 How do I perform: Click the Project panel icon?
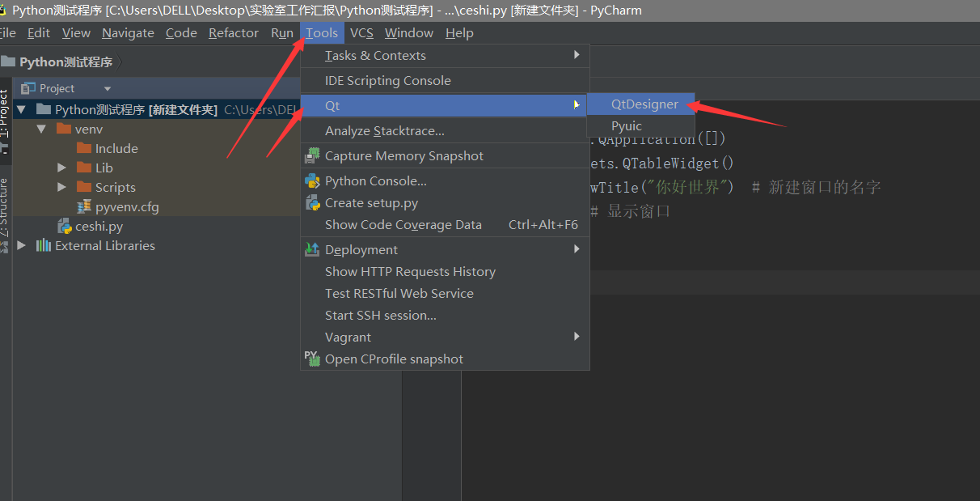click(x=28, y=88)
